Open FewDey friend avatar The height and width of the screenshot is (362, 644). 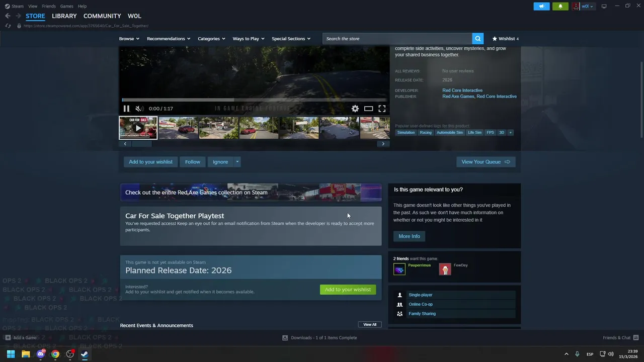445,269
